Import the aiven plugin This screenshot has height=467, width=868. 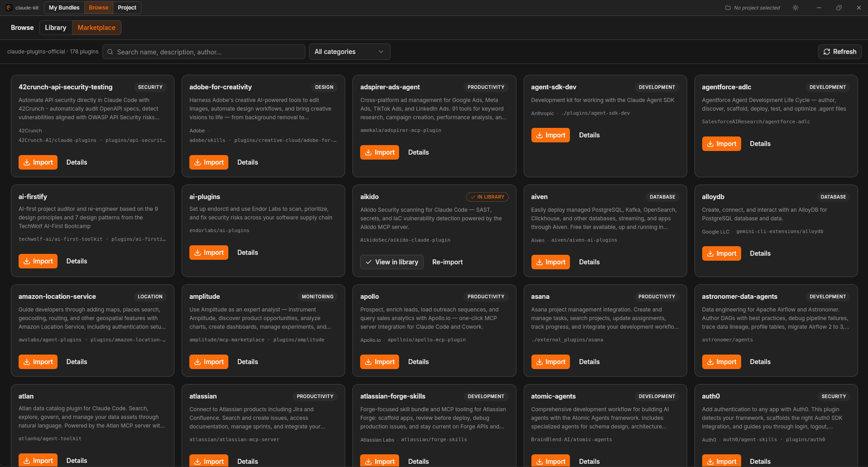[550, 262]
